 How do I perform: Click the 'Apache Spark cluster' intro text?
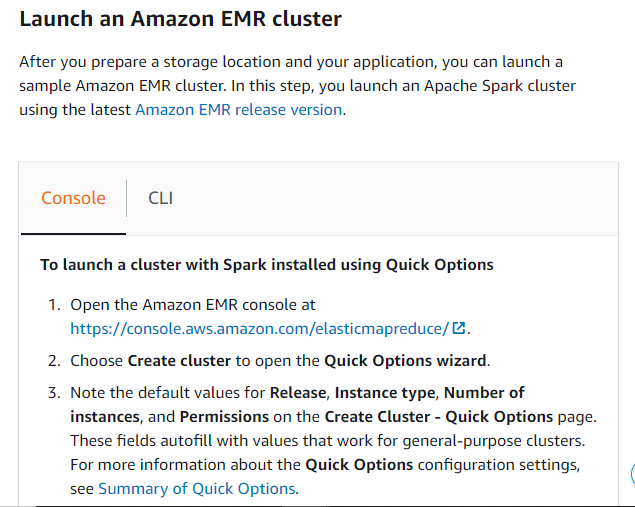(x=500, y=86)
